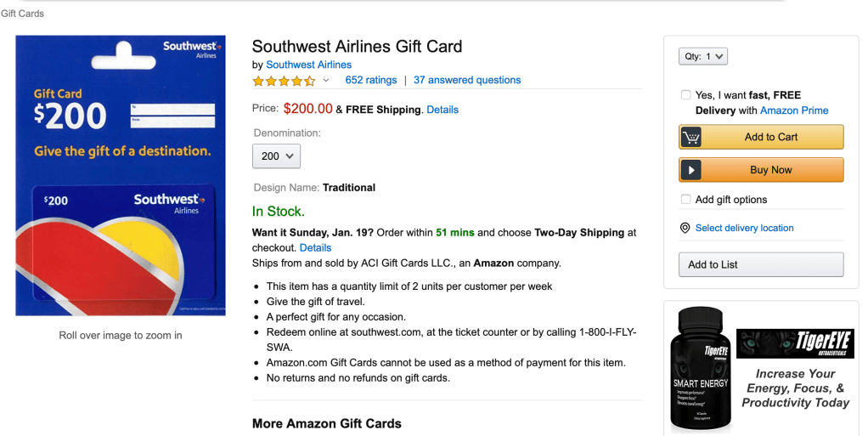868x436 pixels.
Task: Open the Denomination 200 dropdown
Action: [x=276, y=156]
